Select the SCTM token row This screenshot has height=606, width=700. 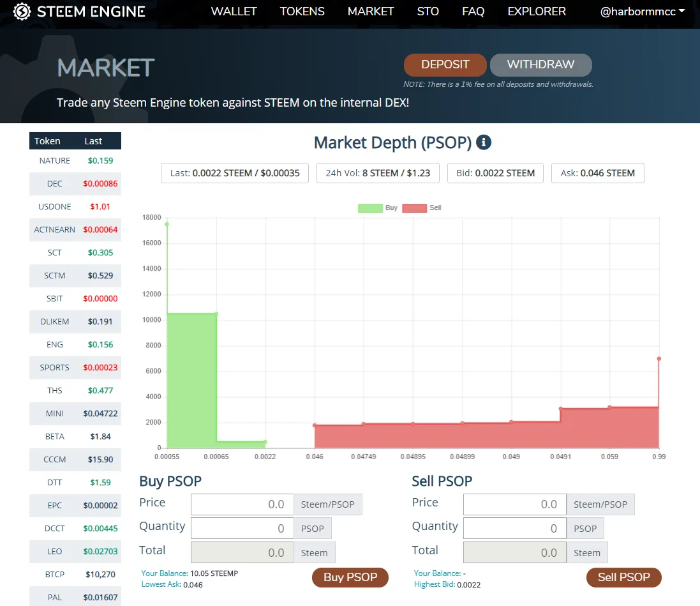(x=75, y=276)
